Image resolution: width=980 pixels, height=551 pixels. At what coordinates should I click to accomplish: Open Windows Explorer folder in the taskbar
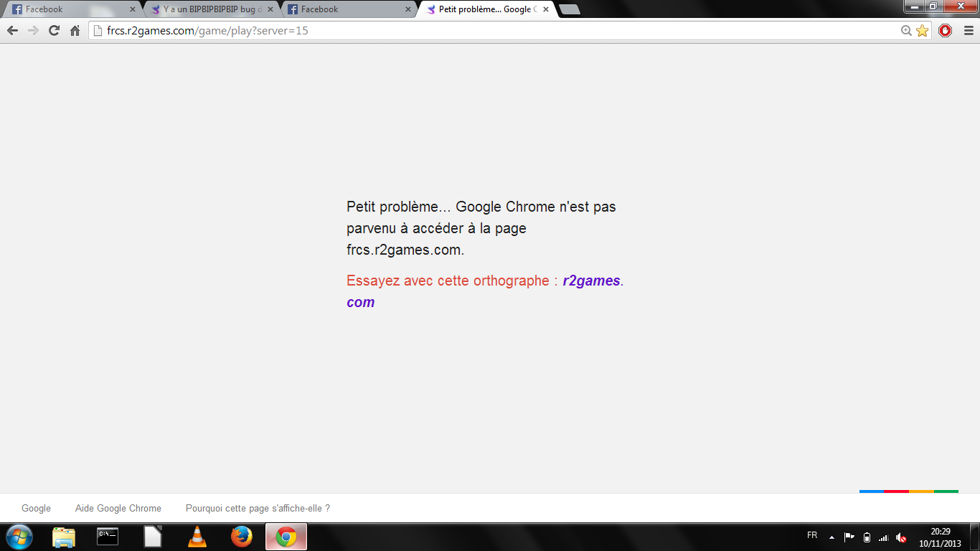click(x=64, y=537)
